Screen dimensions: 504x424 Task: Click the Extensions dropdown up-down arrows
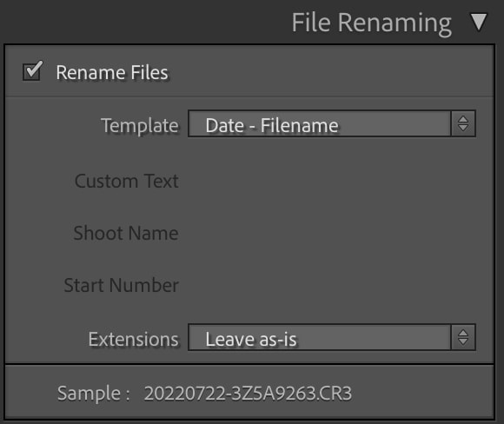point(463,337)
